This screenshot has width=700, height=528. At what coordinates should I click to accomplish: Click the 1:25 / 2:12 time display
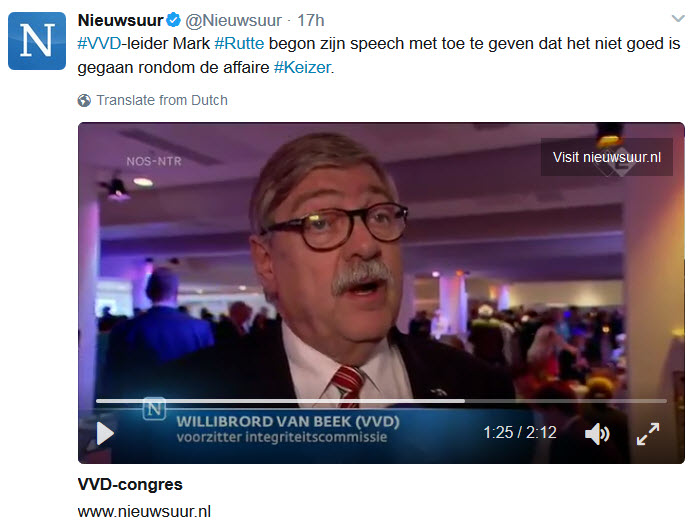pos(520,432)
